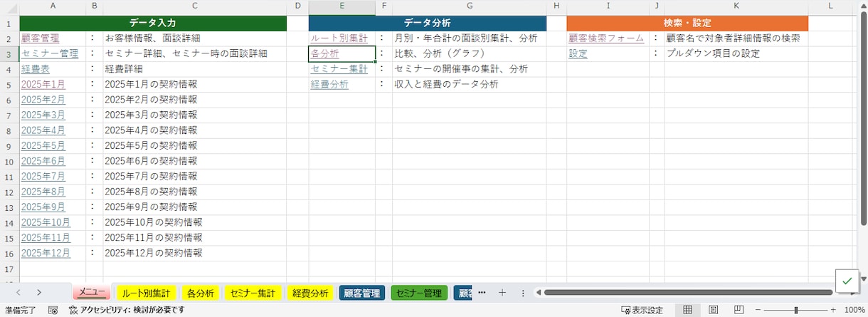Open the 2025年4月 link
Viewport: 868px width, 317px height.
click(x=43, y=130)
